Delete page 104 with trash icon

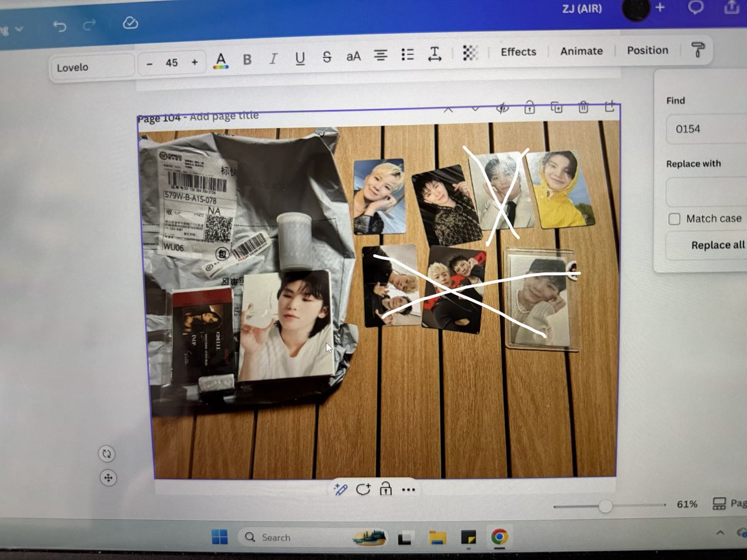pos(583,107)
